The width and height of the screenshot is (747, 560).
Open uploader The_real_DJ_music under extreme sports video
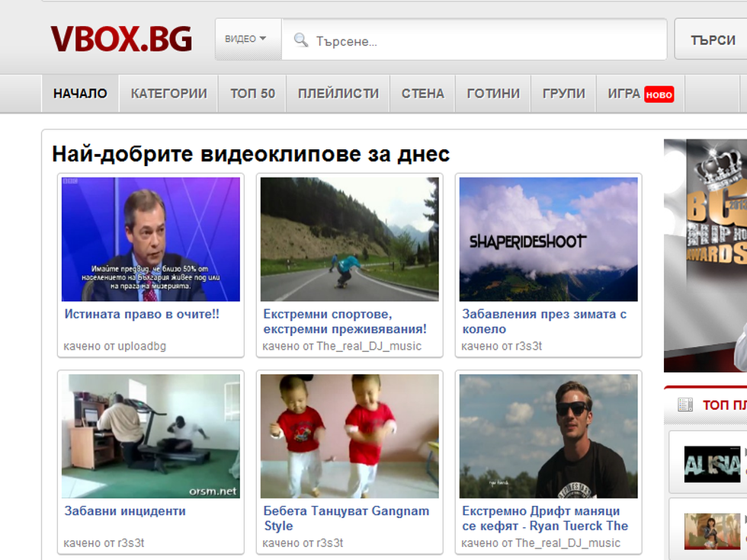(x=369, y=346)
